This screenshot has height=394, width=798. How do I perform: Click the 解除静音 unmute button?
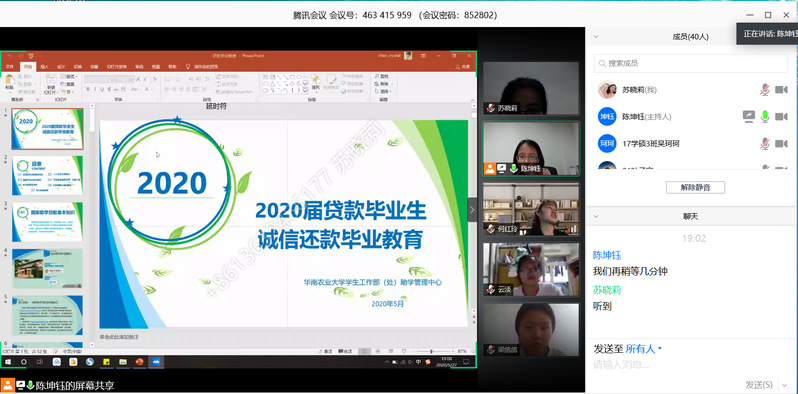tap(695, 187)
